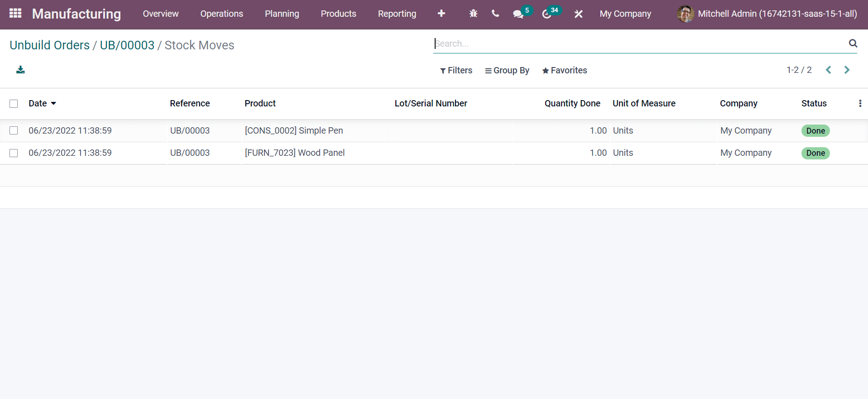Go to the previous page arrow
The height and width of the screenshot is (399, 868).
[829, 70]
